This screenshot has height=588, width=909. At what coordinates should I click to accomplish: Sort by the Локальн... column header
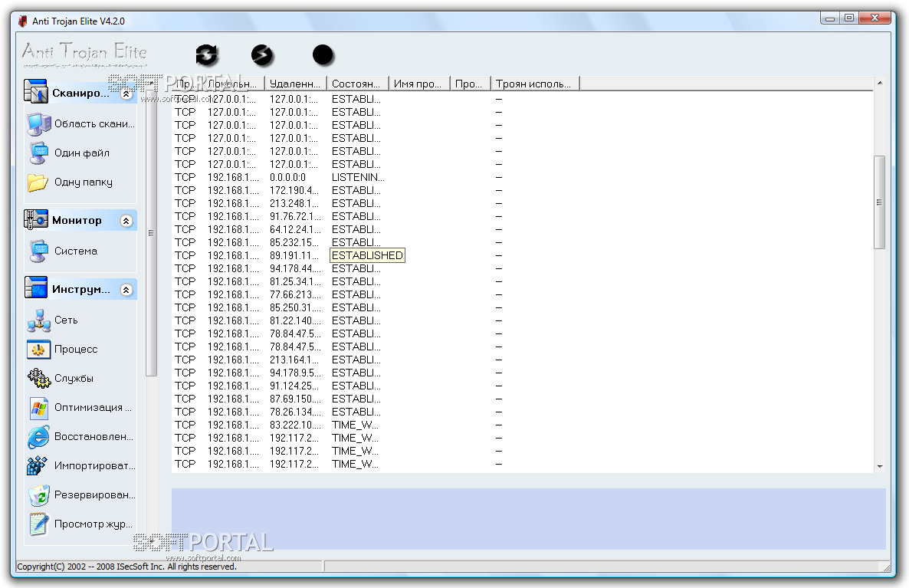coord(234,84)
